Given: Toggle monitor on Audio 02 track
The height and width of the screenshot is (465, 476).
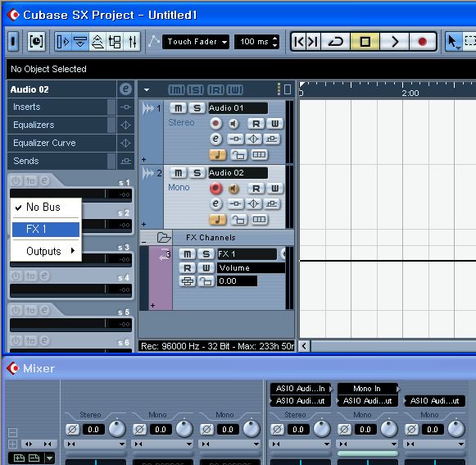Looking at the screenshot, I should tap(233, 189).
